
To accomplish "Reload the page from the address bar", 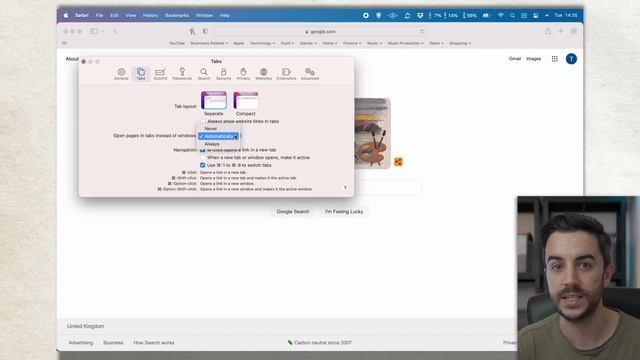I will pyautogui.click(x=422, y=31).
